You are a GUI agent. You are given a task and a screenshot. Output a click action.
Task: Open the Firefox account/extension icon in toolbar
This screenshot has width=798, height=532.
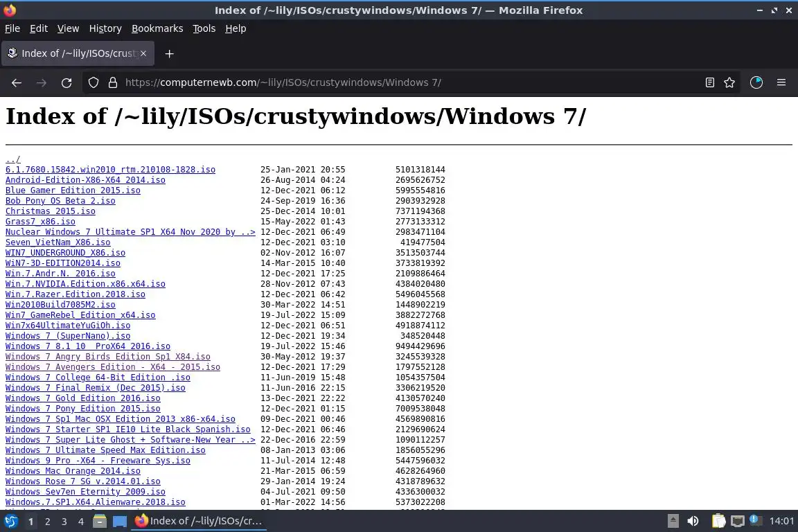click(756, 82)
